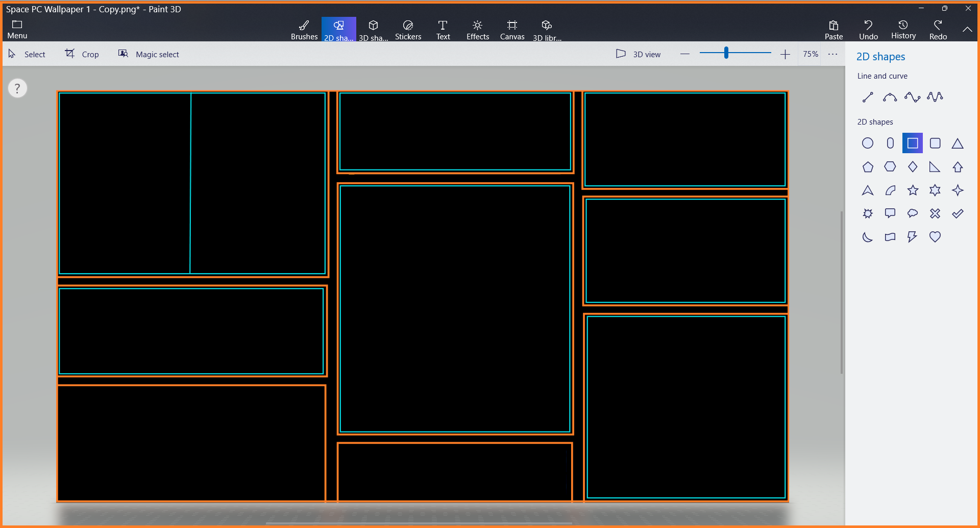Zoom in with the plus button

(x=785, y=54)
